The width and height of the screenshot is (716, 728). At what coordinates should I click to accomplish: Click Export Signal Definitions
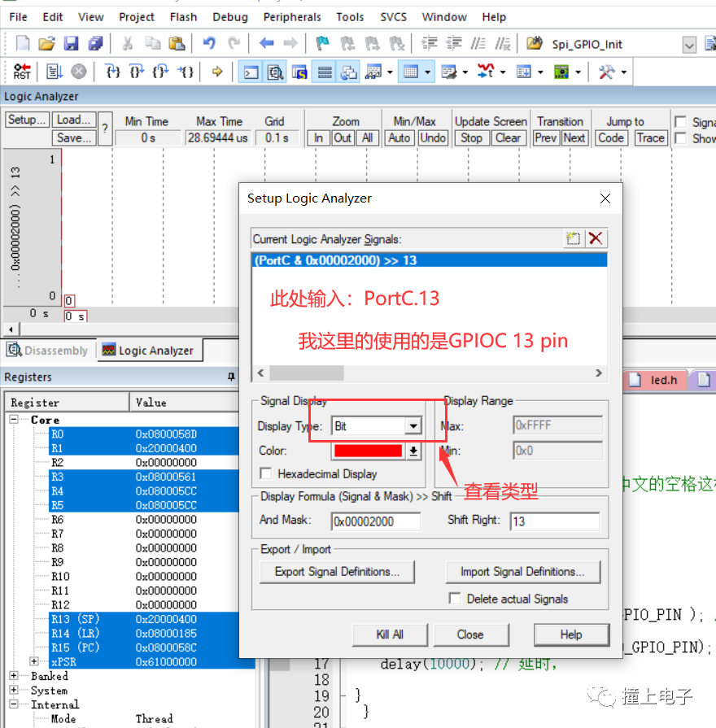coord(336,572)
